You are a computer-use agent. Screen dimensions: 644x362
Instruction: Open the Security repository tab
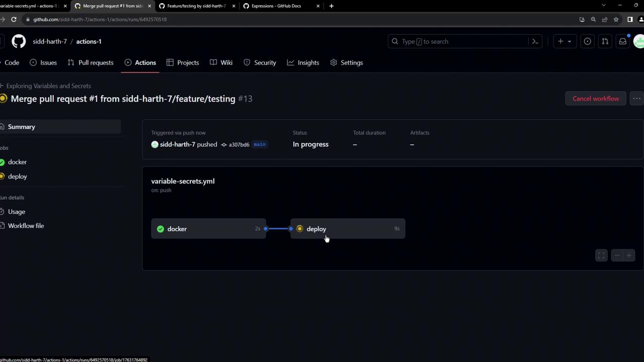pyautogui.click(x=260, y=62)
